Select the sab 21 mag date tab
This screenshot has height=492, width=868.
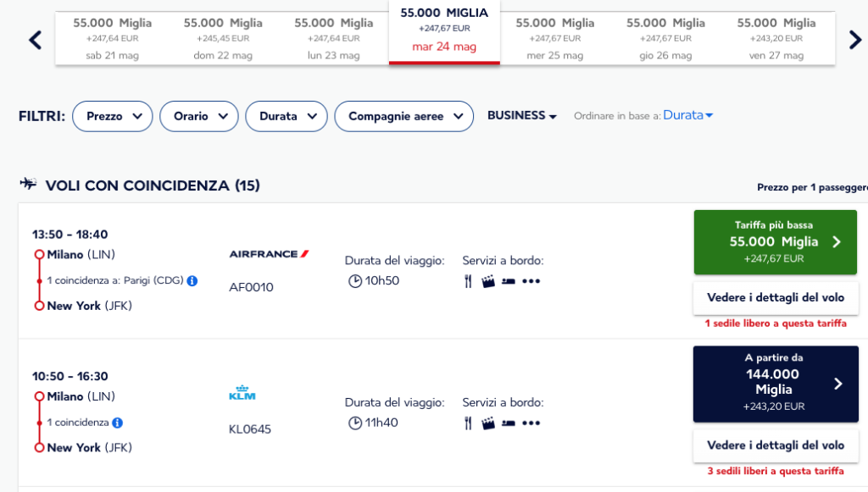click(x=113, y=39)
